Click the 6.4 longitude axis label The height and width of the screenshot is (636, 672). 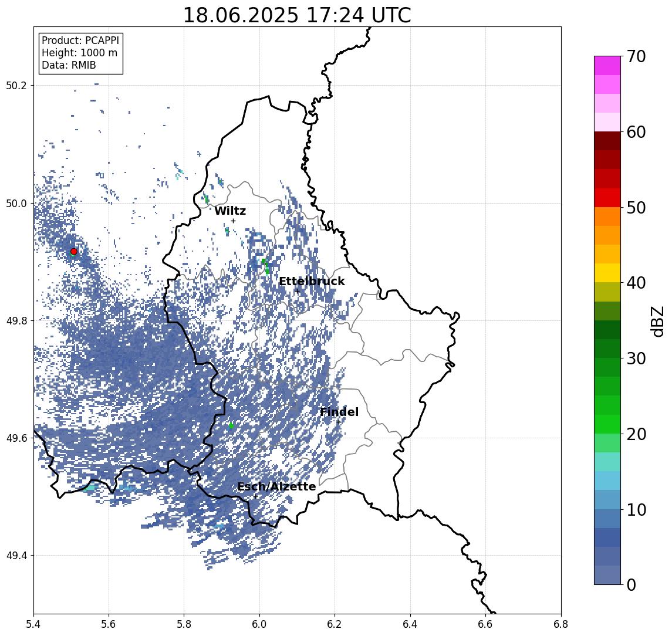[x=410, y=624]
